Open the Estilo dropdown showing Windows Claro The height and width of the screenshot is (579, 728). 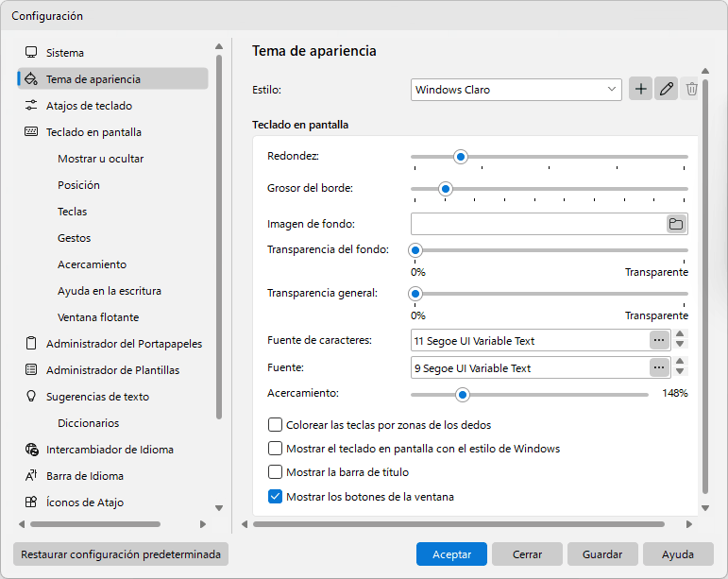coord(516,90)
